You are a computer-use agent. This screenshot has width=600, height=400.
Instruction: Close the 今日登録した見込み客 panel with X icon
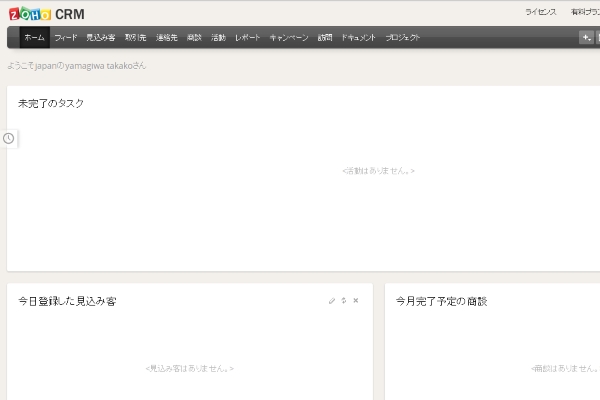click(x=356, y=301)
